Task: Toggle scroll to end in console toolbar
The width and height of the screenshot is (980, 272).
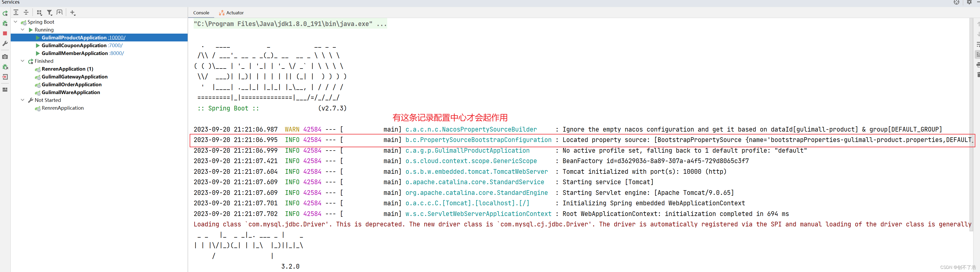Action: tap(978, 55)
